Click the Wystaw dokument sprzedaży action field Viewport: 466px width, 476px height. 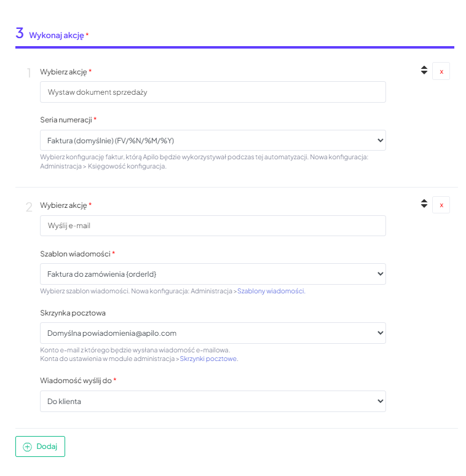point(213,92)
